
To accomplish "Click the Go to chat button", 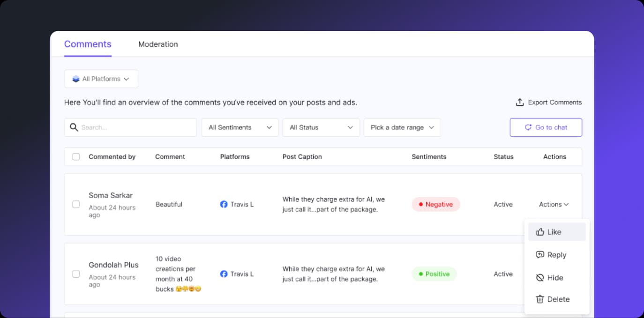I will coord(546,127).
